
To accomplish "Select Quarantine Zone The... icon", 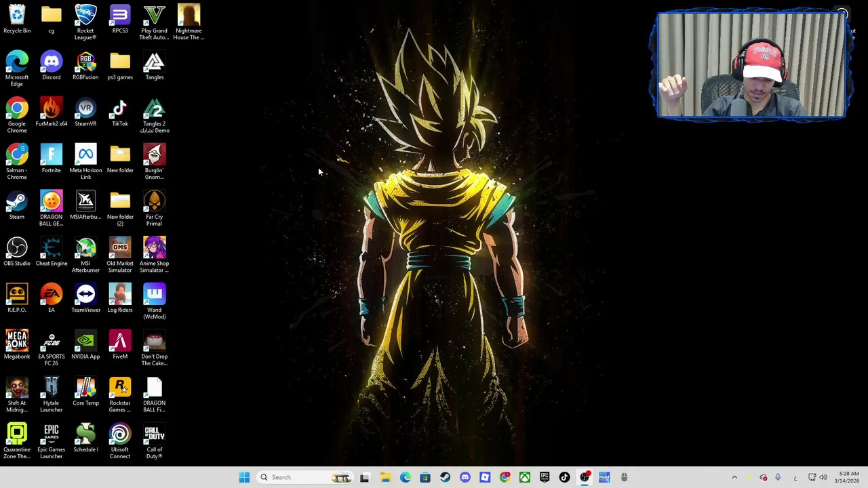I will (x=17, y=441).
